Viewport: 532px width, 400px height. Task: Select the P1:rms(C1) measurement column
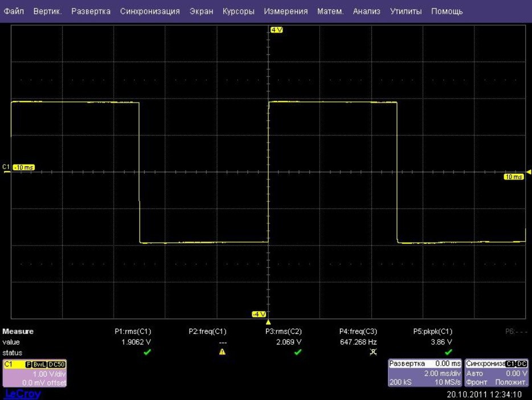point(133,332)
